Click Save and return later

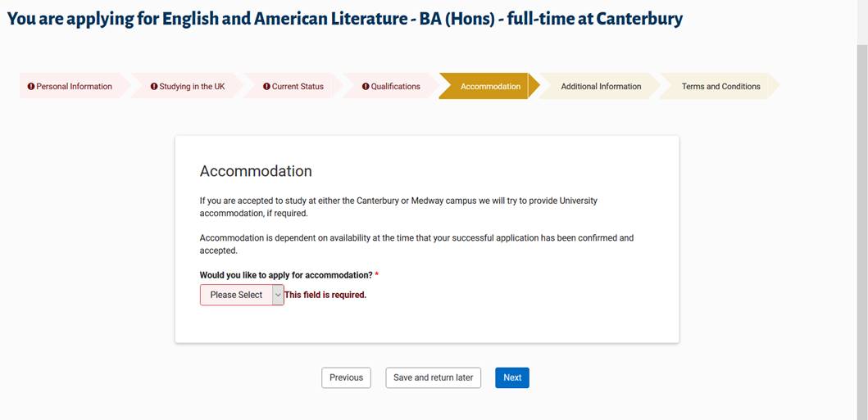(433, 377)
